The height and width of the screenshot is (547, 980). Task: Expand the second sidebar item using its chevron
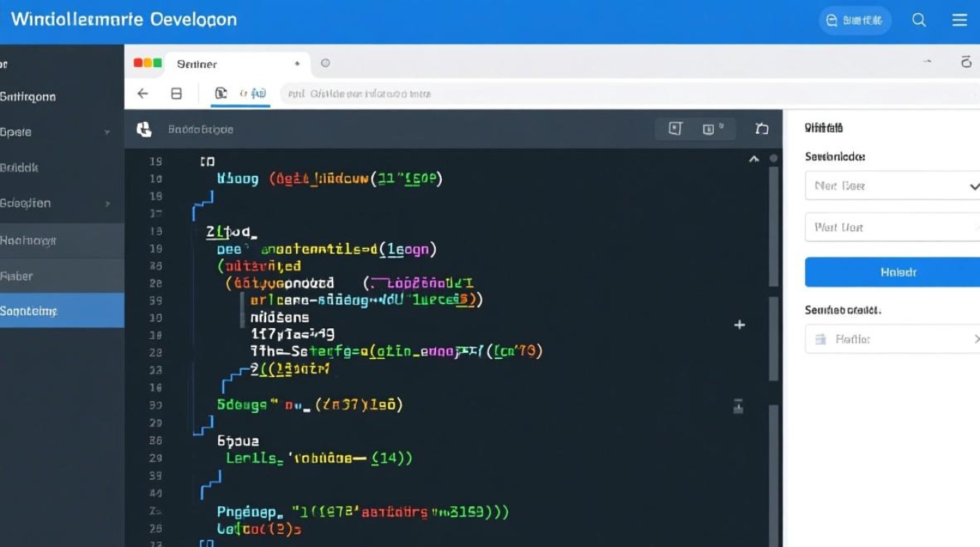(108, 132)
